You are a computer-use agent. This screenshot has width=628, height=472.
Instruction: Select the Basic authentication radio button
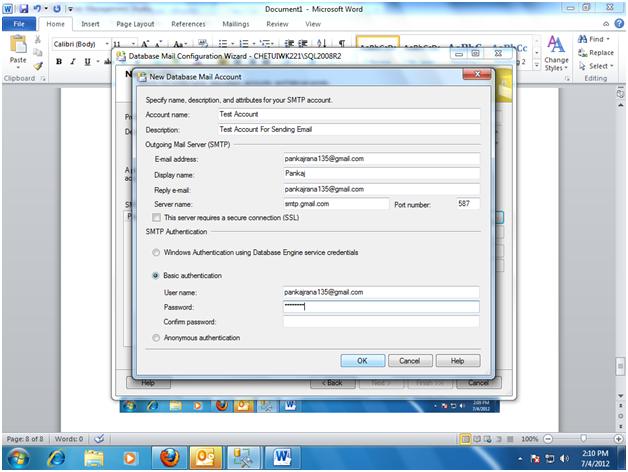(x=156, y=276)
